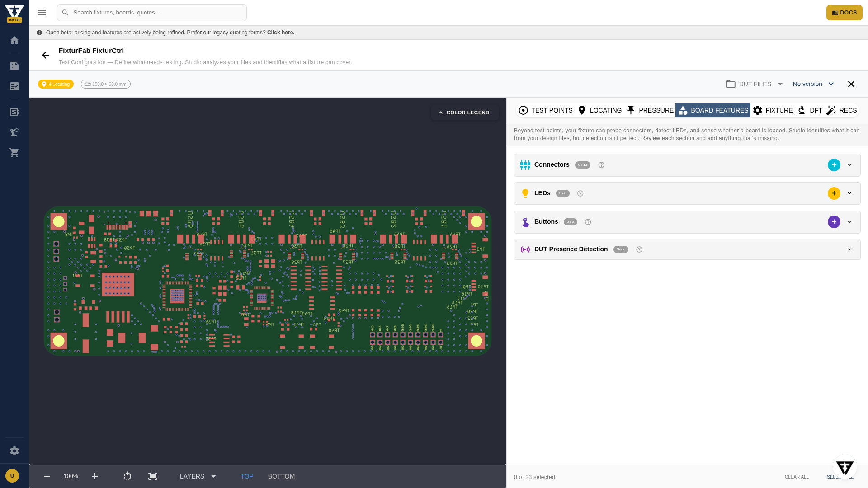This screenshot has width=868, height=488.
Task: Add an LED with the yellow plus
Action: (834, 193)
